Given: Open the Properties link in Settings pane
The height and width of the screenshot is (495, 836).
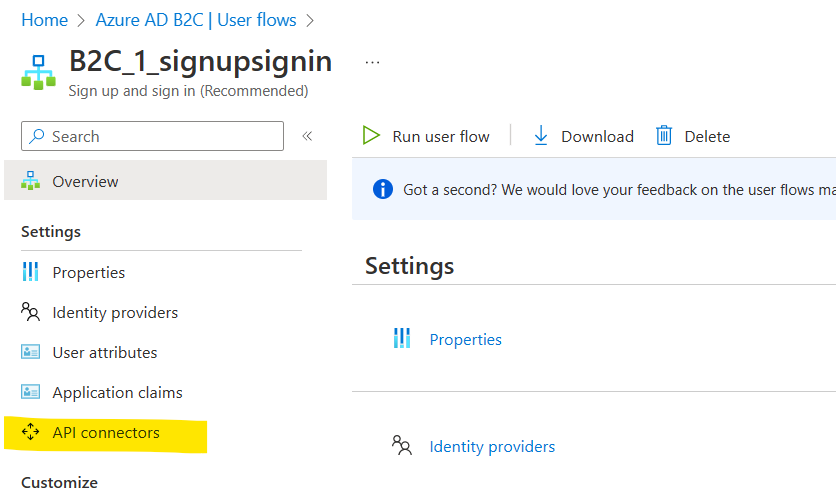Looking at the screenshot, I should [465, 340].
